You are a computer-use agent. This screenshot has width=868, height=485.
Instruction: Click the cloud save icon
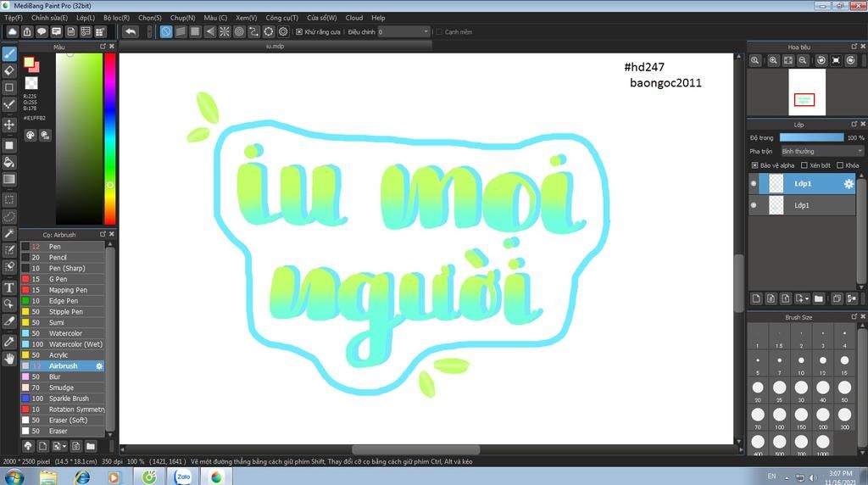[x=12, y=31]
